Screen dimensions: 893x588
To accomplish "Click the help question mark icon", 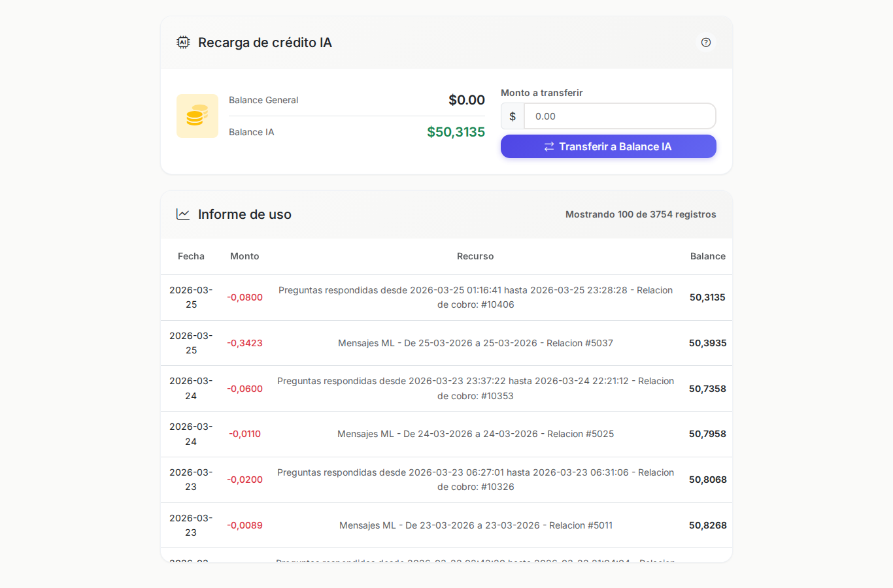I will pyautogui.click(x=706, y=42).
